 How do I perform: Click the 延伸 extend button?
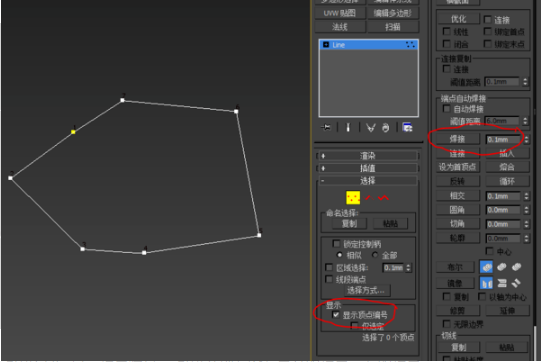(x=507, y=311)
